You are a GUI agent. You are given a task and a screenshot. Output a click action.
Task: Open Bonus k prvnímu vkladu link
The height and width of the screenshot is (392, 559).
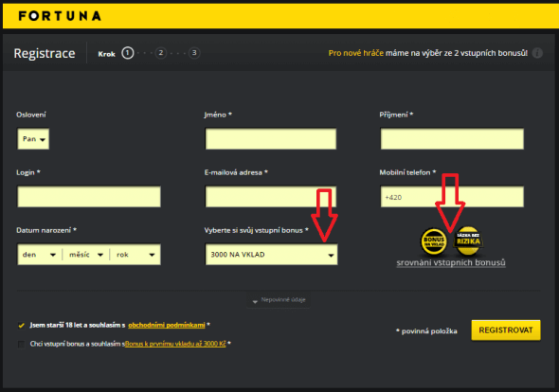pyautogui.click(x=175, y=344)
